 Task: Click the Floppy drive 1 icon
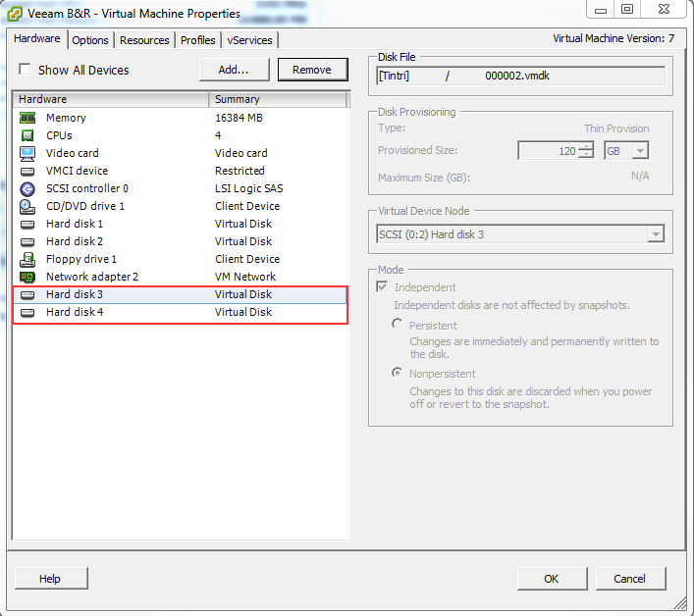27,260
